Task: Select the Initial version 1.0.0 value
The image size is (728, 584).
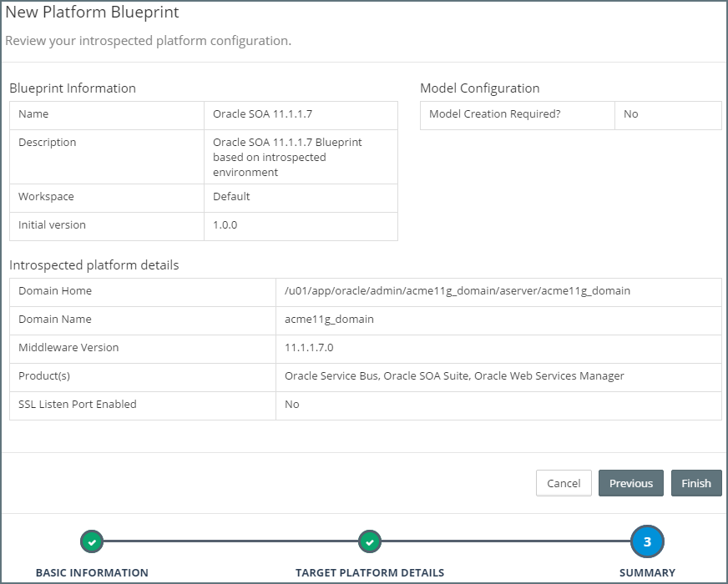Action: click(225, 225)
